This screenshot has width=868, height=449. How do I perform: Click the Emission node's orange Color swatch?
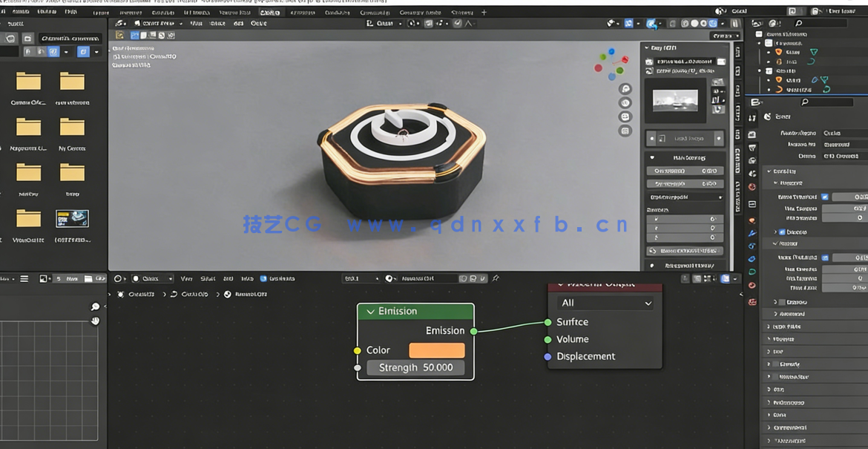437,350
